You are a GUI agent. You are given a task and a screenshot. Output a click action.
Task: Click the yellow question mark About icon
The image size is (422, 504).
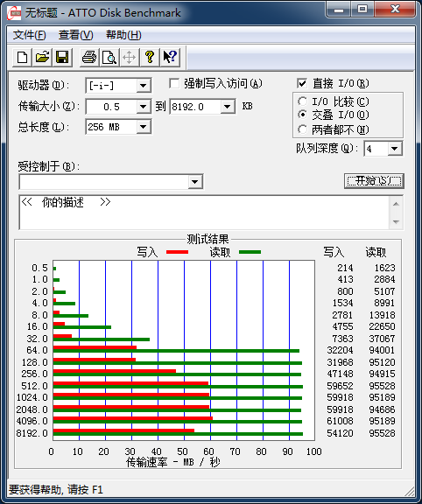click(150, 57)
